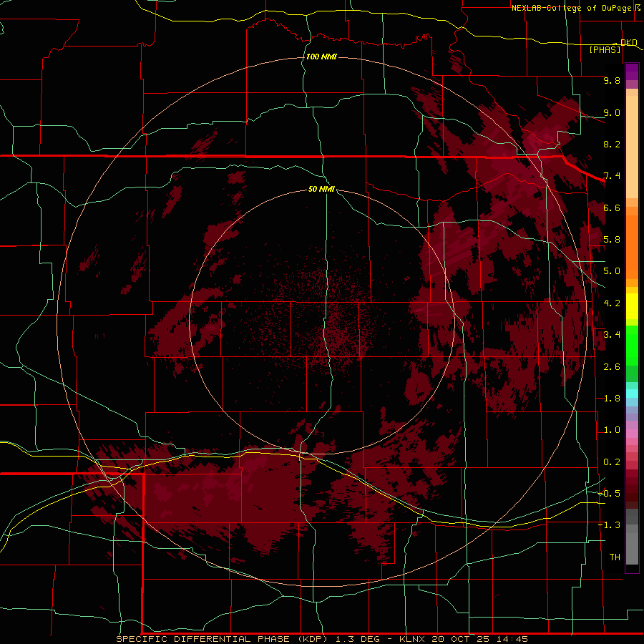Click the 'KLNX' radar site identifier
Image resolution: width=644 pixels, height=644 pixels.
coord(413,639)
